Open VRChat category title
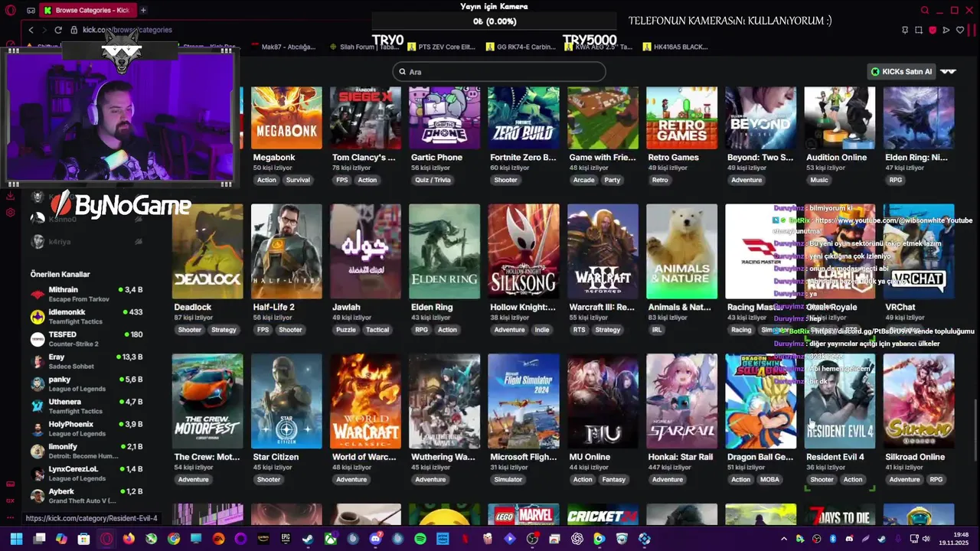 [x=900, y=307]
